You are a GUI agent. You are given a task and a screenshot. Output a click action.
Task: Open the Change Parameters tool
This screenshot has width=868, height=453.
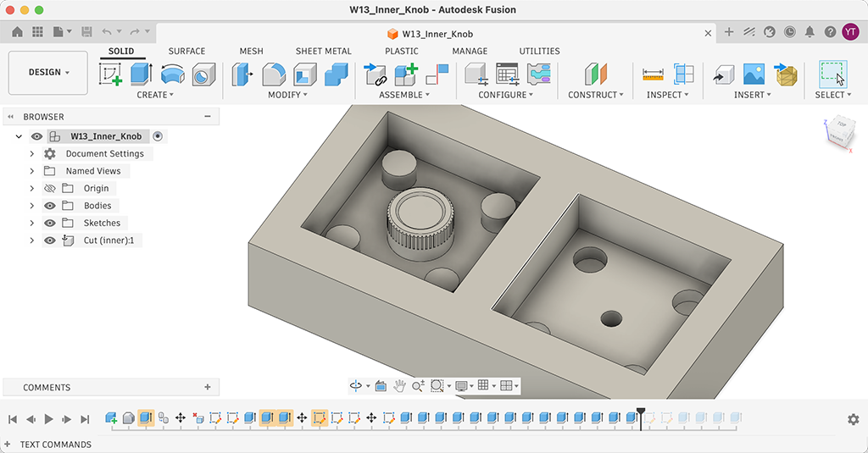click(476, 75)
